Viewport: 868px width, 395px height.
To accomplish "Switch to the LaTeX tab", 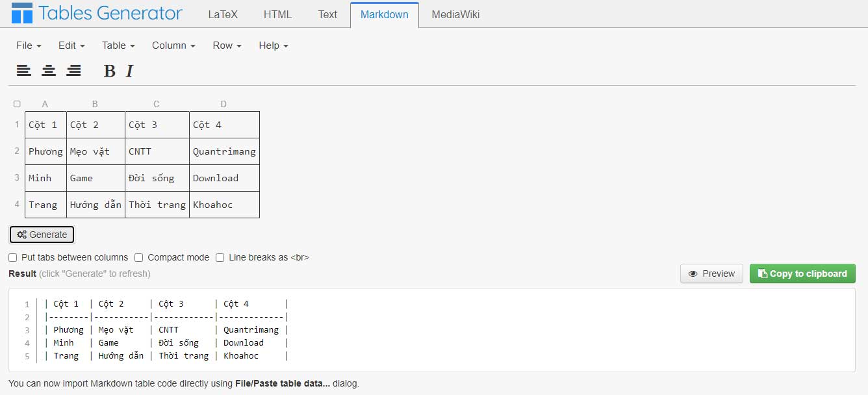I will coord(223,14).
